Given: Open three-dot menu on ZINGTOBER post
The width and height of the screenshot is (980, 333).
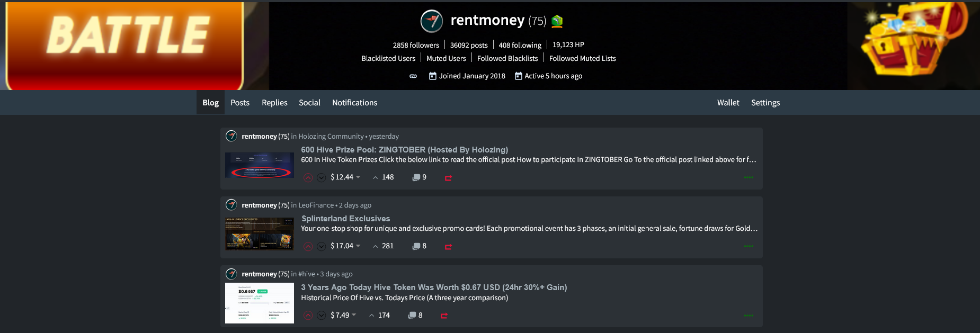Looking at the screenshot, I should pos(748,178).
